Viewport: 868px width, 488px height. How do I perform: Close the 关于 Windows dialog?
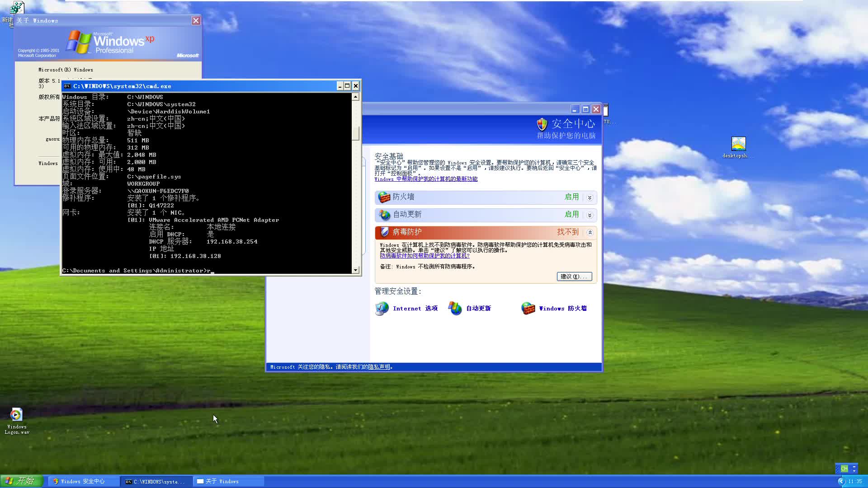196,21
